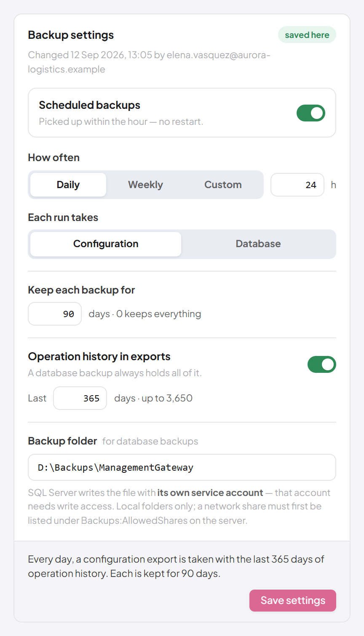Viewport: 364px width, 636px height.
Task: Select the Weekly frequency option
Action: click(145, 185)
